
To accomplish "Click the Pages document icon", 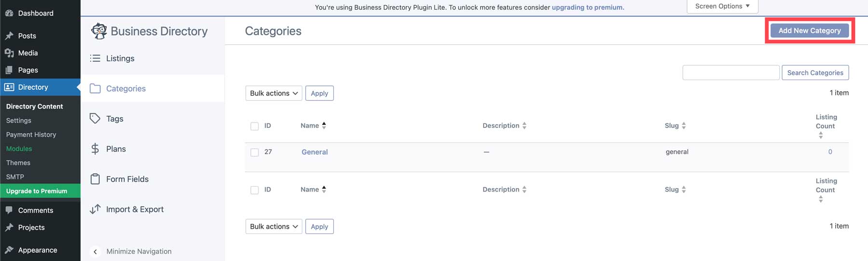I will [9, 70].
